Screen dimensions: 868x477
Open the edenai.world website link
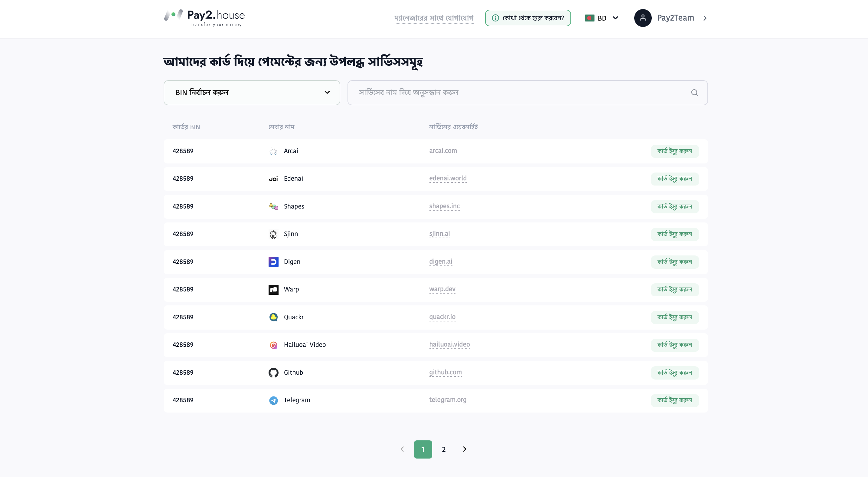coord(448,178)
